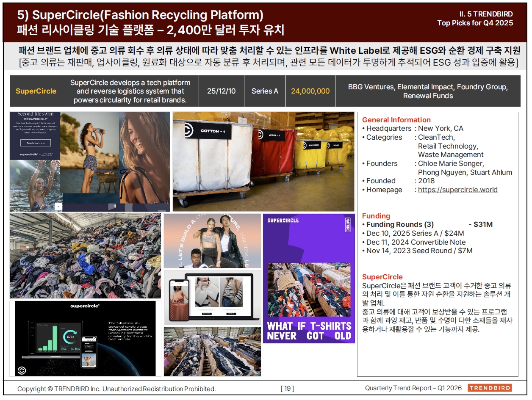The image size is (532, 400).
Task: Click the 25/12/10 date cell
Action: (x=221, y=91)
